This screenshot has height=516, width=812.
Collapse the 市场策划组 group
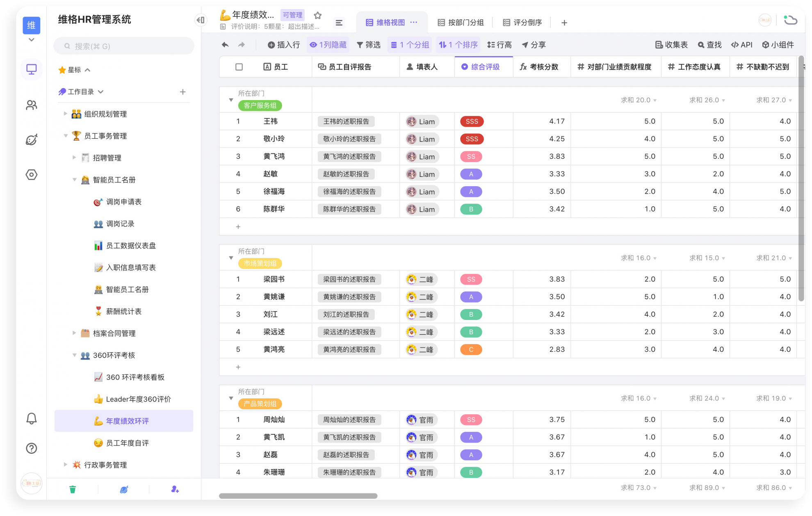click(x=231, y=258)
